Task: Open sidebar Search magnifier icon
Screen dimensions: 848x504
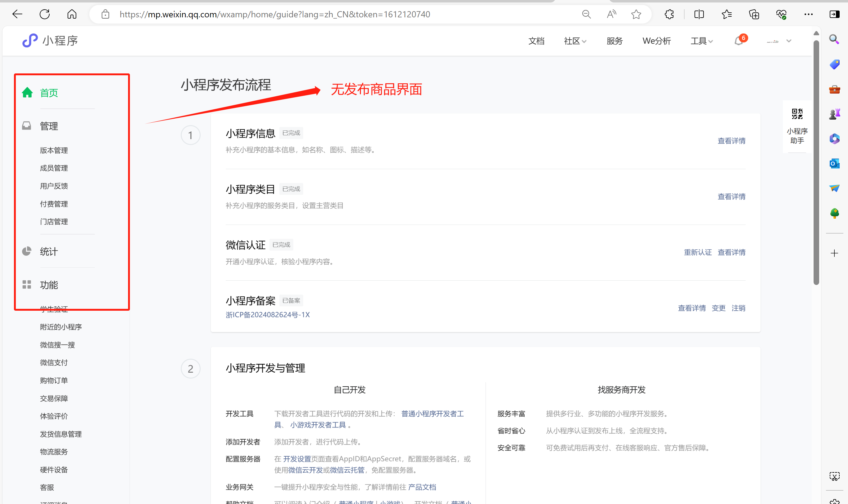Action: coord(834,39)
